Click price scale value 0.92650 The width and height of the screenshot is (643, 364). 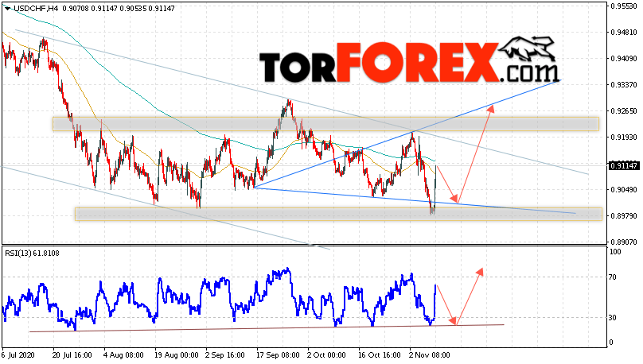(624, 111)
